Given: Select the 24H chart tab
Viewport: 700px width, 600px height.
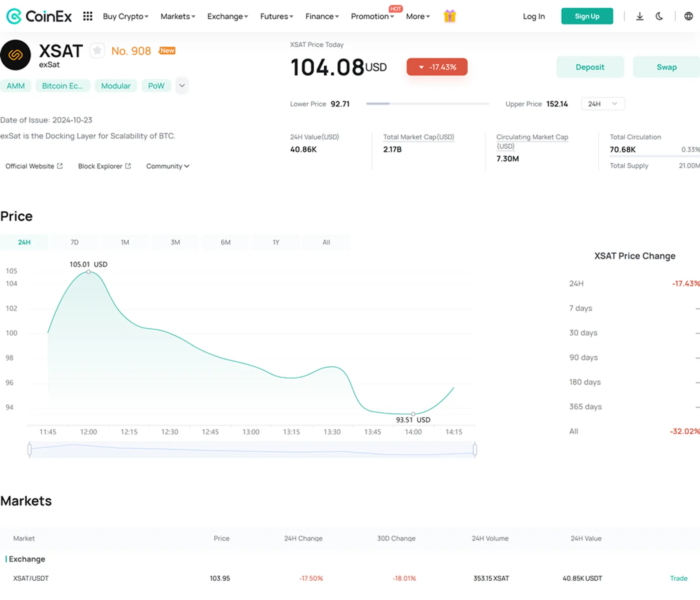Looking at the screenshot, I should 24,242.
